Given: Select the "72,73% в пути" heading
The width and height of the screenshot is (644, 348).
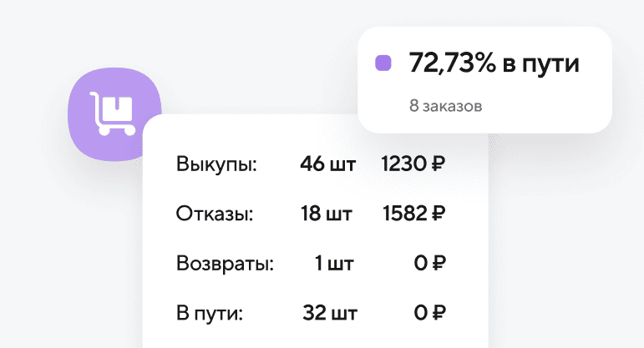Looking at the screenshot, I should pyautogui.click(x=494, y=63).
